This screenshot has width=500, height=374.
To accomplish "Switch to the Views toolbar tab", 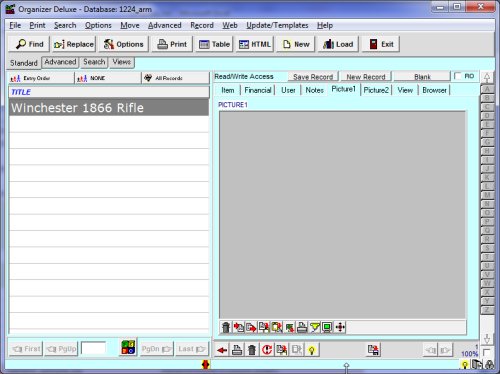I will click(x=122, y=62).
